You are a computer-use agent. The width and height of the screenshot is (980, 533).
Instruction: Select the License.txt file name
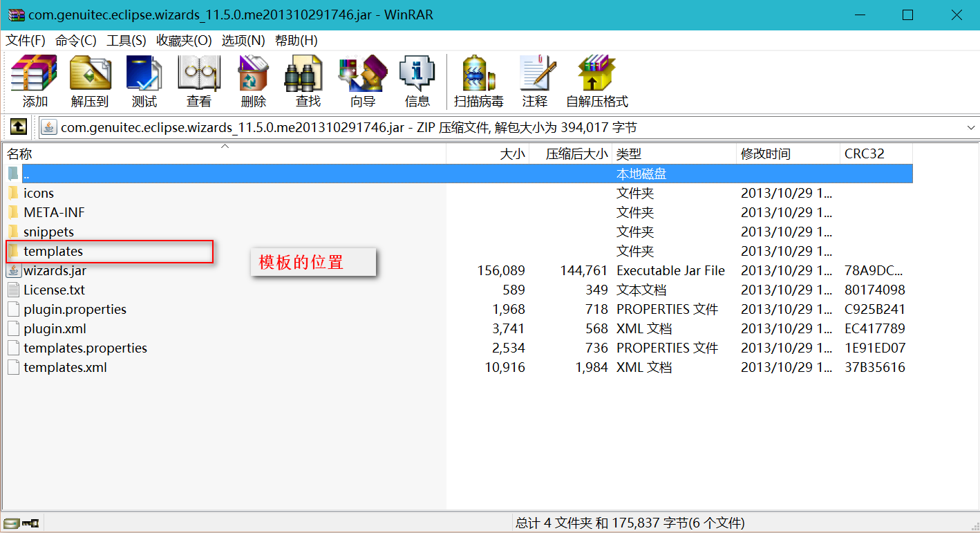tap(54, 290)
